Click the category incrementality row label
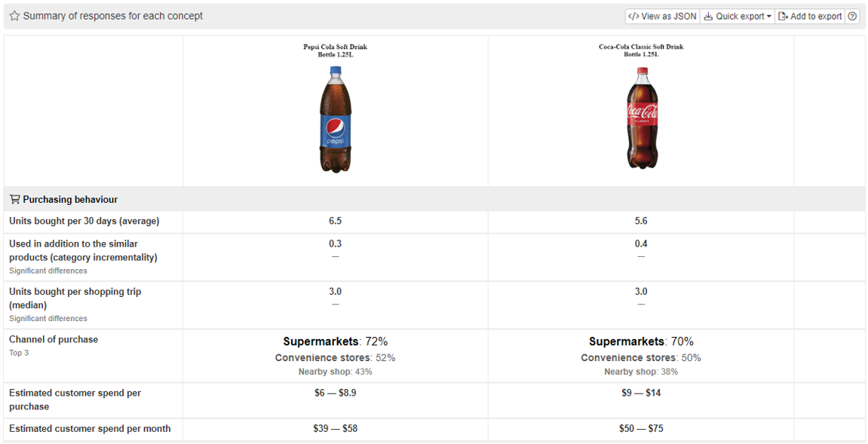The image size is (868, 444). click(83, 250)
